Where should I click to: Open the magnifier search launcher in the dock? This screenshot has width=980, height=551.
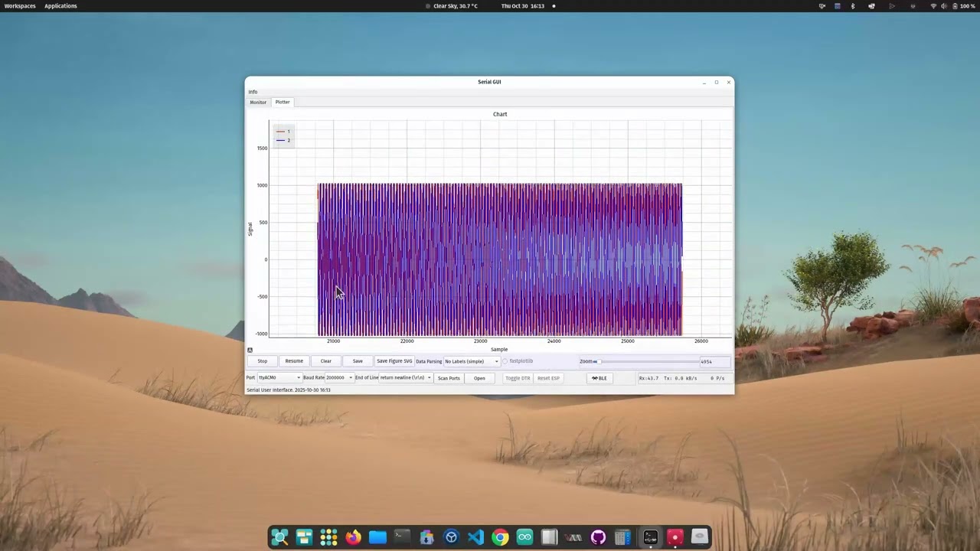coord(279,537)
